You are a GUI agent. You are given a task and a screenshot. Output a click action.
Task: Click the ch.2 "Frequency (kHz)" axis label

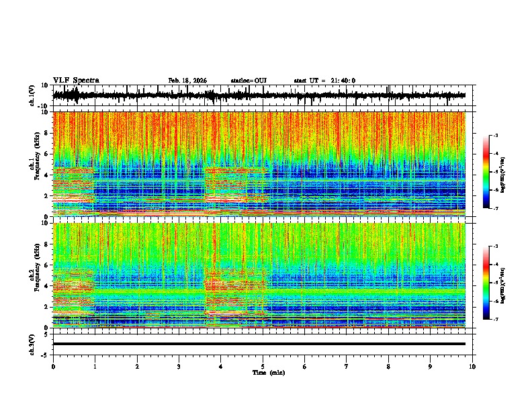pyautogui.click(x=37, y=267)
